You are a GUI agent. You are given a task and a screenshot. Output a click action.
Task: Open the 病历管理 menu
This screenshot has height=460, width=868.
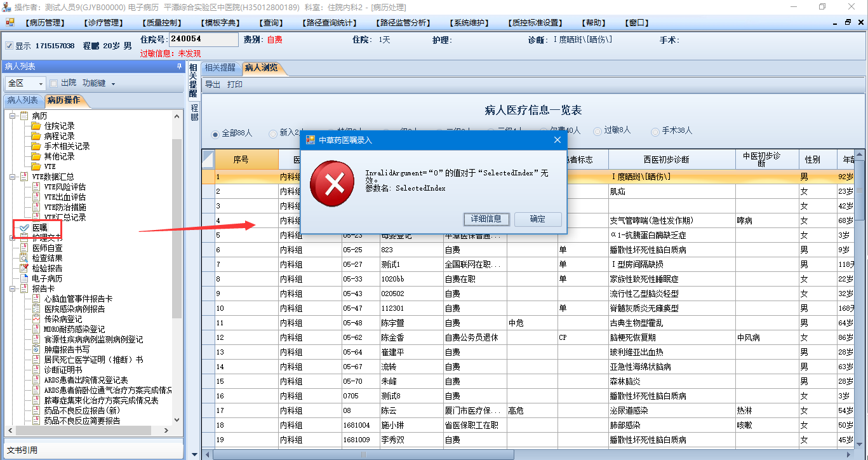tap(46, 23)
